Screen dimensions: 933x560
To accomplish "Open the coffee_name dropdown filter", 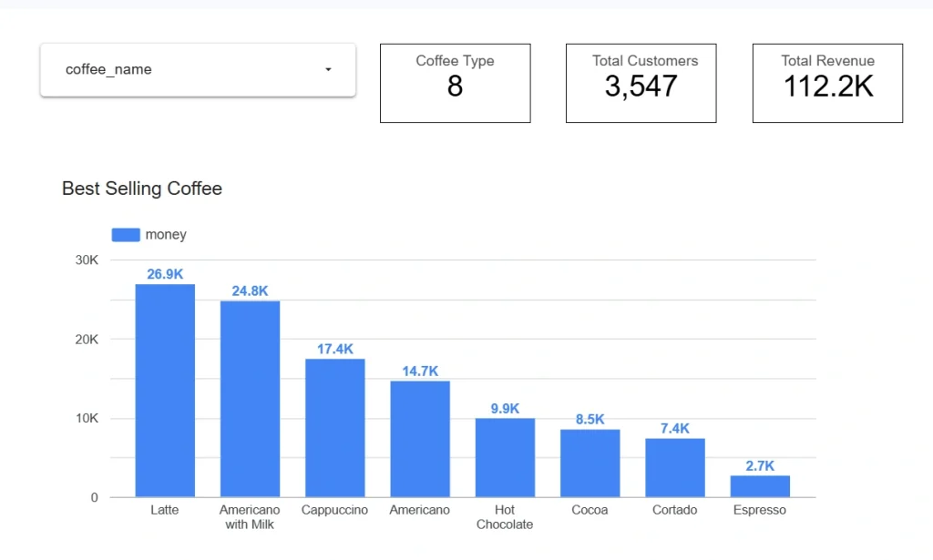I will (198, 69).
